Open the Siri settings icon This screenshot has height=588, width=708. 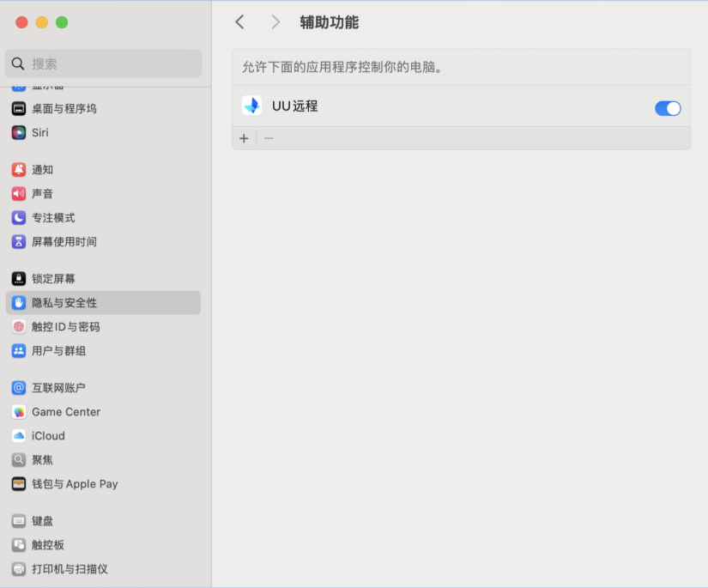coord(19,133)
